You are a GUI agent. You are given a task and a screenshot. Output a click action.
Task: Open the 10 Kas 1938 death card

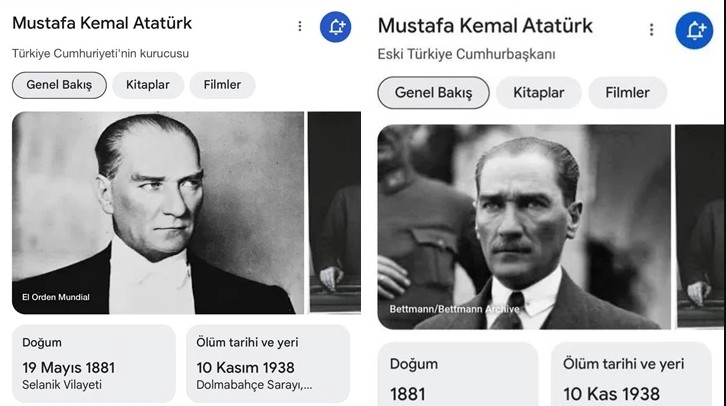click(x=631, y=374)
